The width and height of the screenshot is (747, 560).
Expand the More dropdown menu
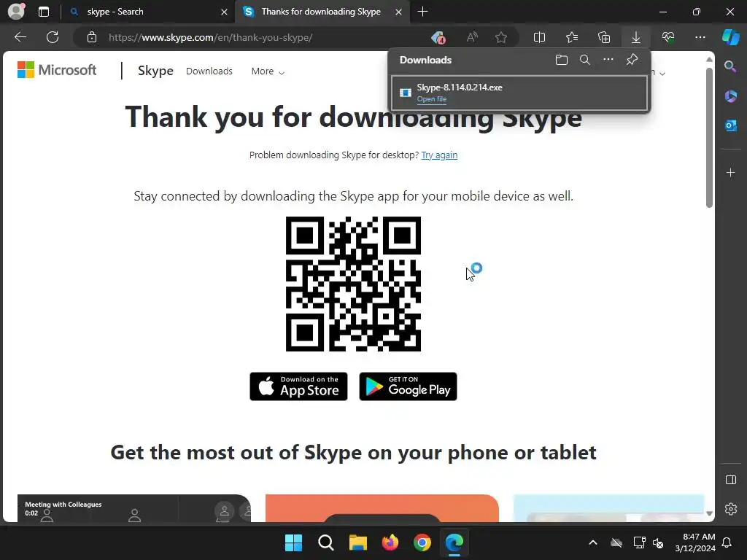pos(268,71)
